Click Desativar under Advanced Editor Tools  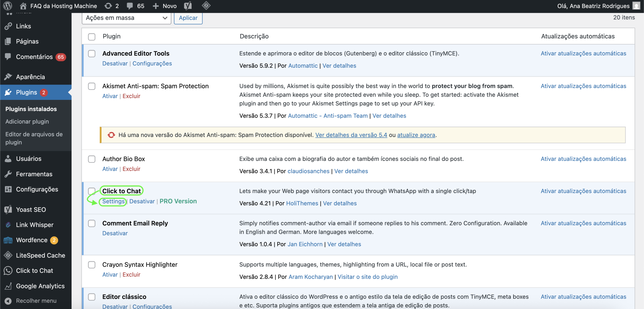115,64
